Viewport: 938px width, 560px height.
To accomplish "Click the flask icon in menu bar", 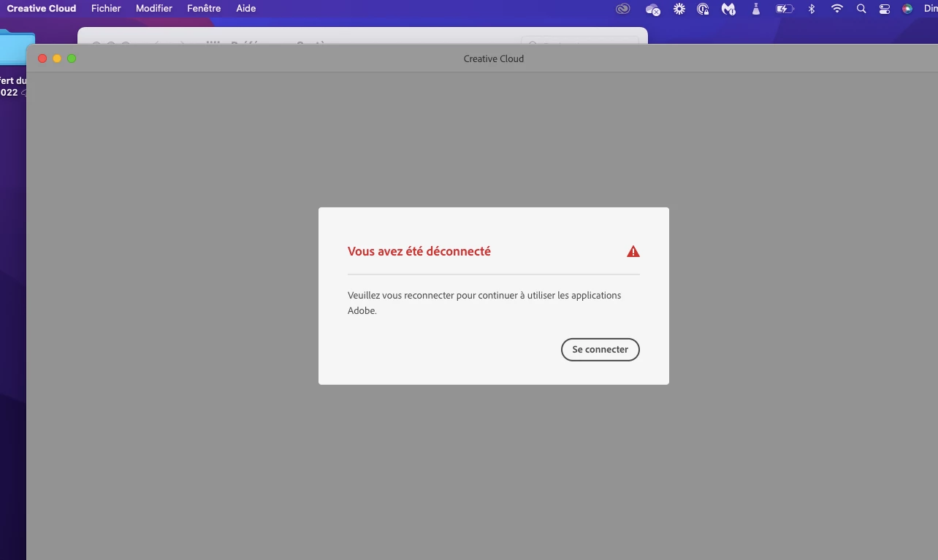I will click(757, 9).
